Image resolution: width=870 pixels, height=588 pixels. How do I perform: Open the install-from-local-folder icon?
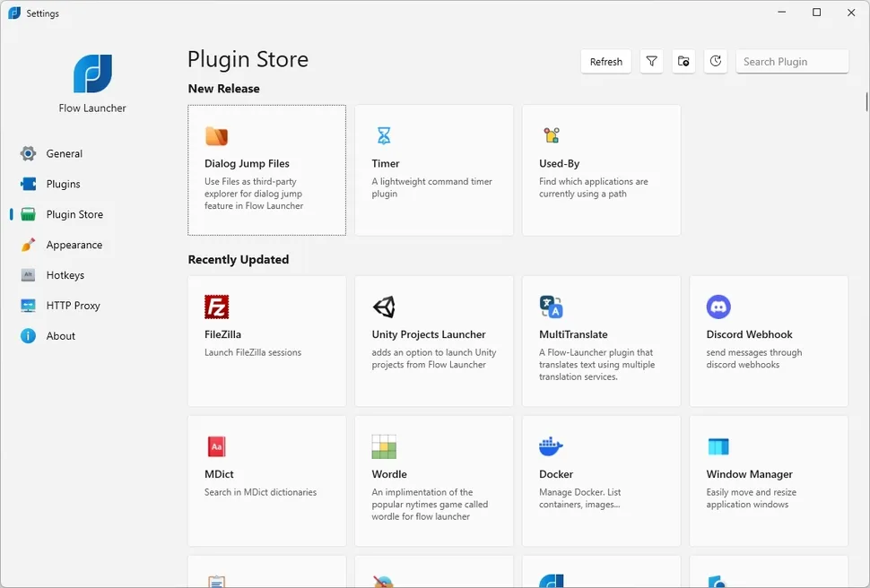pyautogui.click(x=683, y=61)
